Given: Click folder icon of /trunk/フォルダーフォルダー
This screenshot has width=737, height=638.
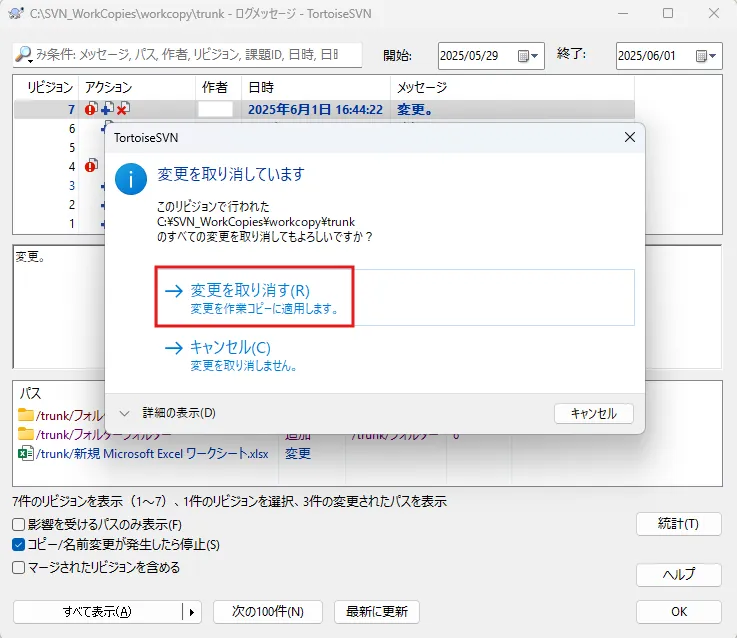Looking at the screenshot, I should pyautogui.click(x=25, y=434).
